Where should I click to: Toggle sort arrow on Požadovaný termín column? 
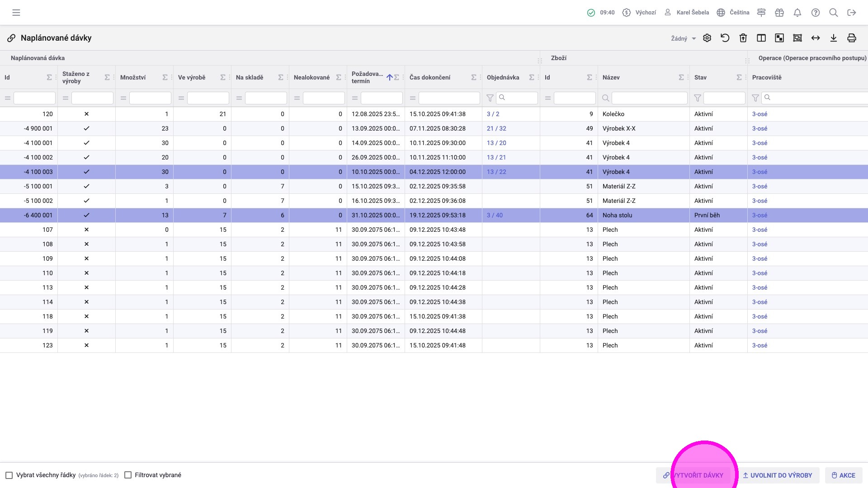pos(389,78)
